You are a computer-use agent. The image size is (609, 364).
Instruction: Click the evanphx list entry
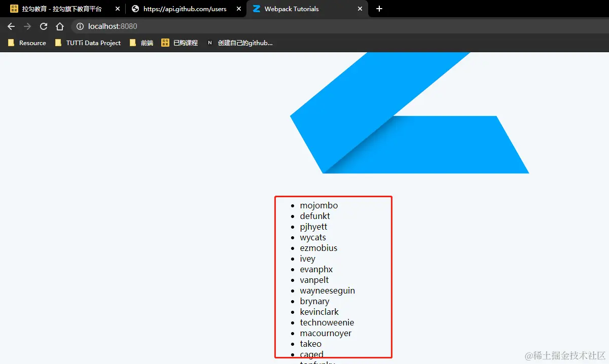[x=316, y=269]
